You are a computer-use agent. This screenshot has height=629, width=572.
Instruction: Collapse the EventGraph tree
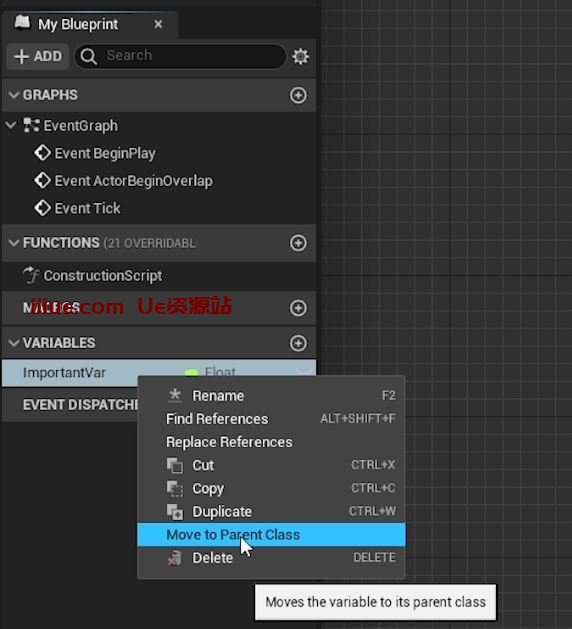click(11, 125)
